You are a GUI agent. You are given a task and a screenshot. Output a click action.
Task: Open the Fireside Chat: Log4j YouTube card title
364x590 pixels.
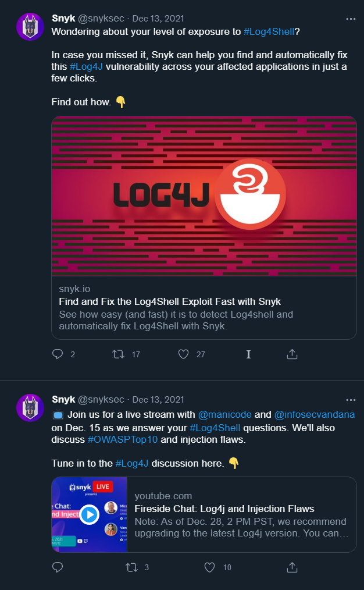pyautogui.click(x=224, y=509)
